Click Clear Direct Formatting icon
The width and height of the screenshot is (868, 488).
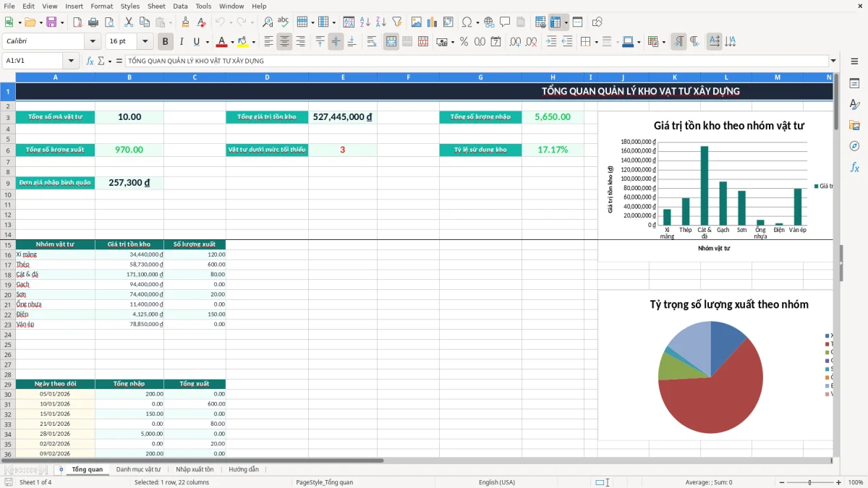click(201, 22)
